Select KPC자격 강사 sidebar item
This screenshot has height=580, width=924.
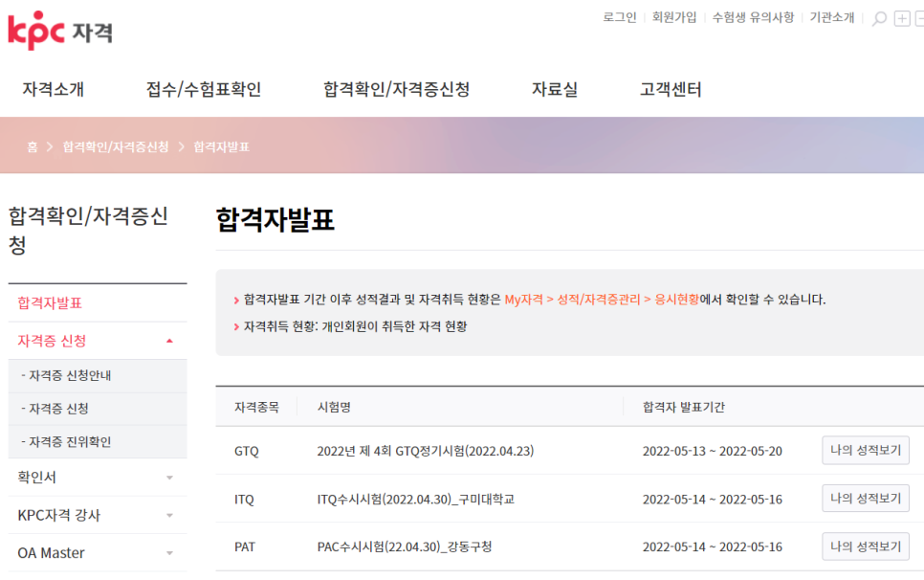coord(59,516)
